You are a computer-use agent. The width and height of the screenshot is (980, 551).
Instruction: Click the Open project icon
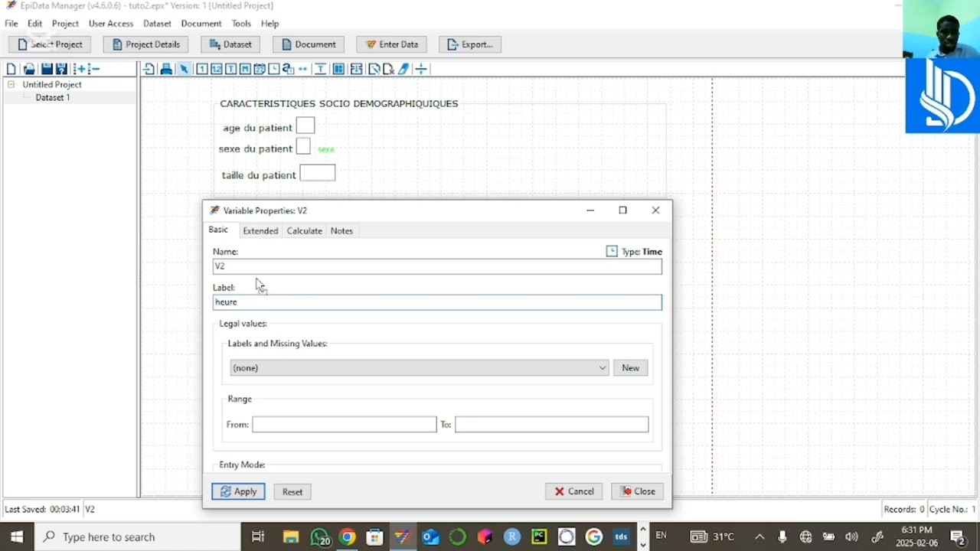[x=29, y=69]
